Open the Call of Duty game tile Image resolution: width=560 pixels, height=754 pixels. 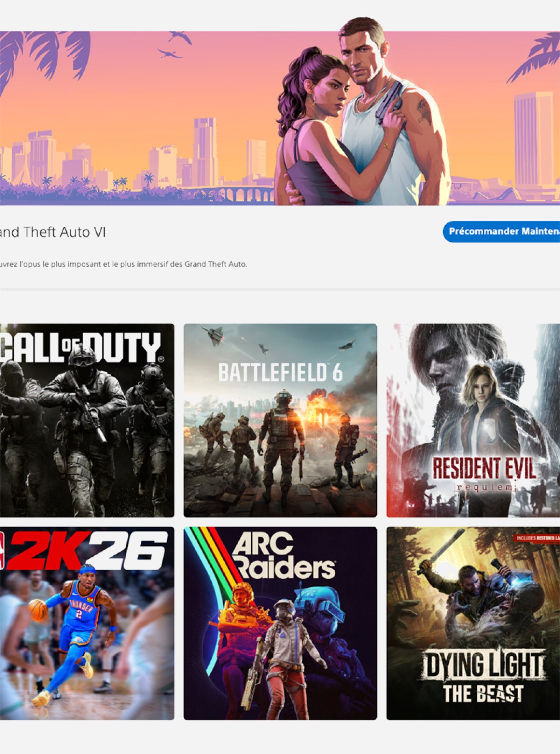87,420
